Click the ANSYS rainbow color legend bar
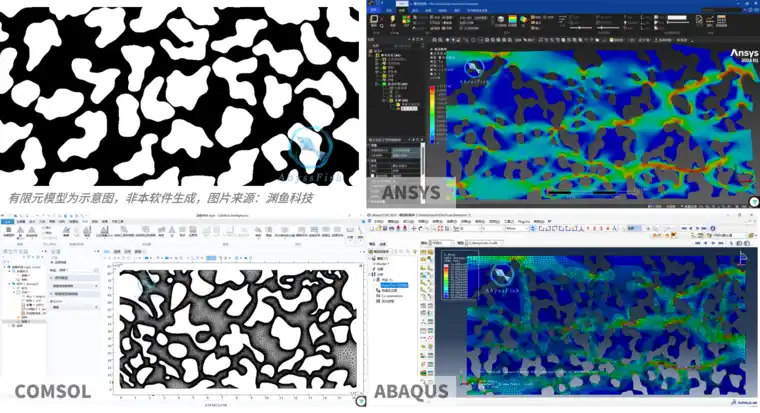 tap(432, 114)
